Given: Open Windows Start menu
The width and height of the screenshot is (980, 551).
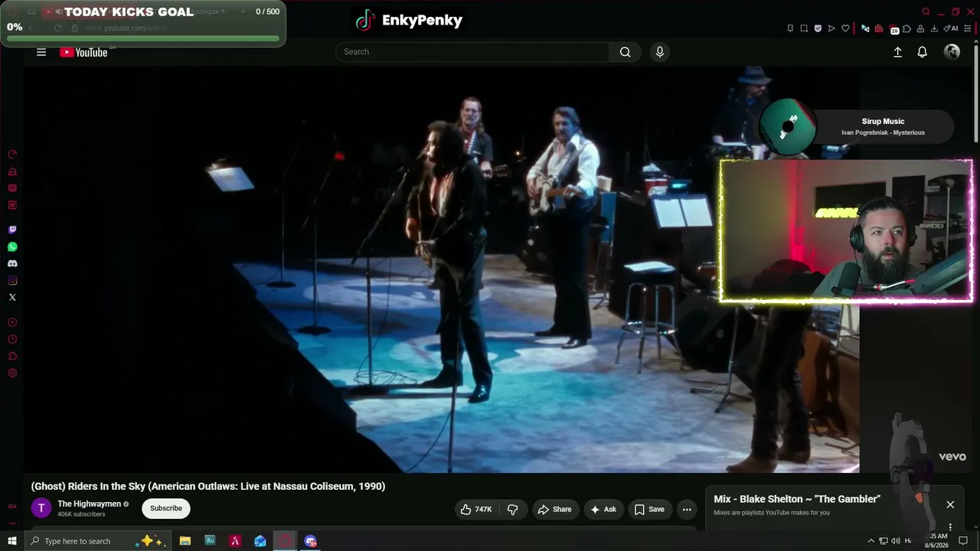Looking at the screenshot, I should tap(11, 541).
